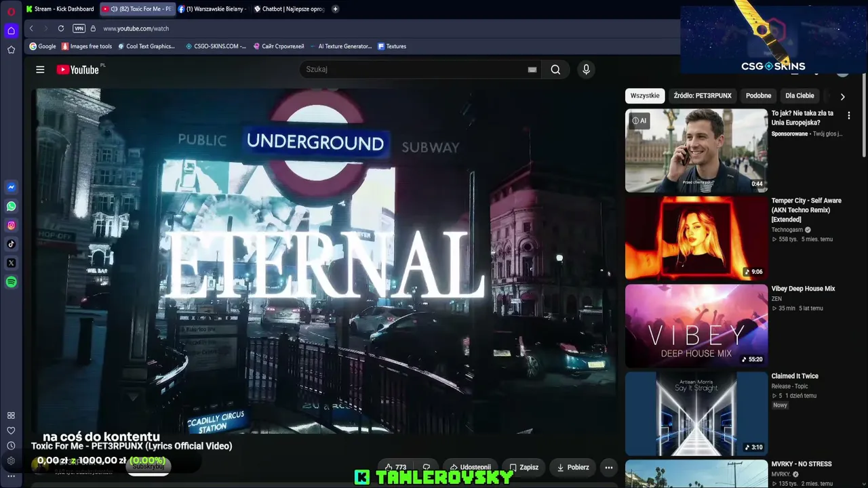This screenshot has width=868, height=488.
Task: Click the Subskrybuj subscribe button
Action: [149, 466]
